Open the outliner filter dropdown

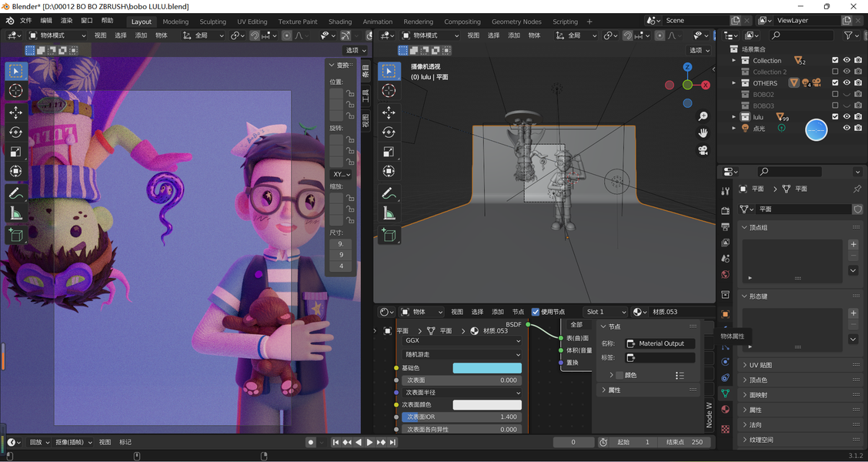[851, 35]
